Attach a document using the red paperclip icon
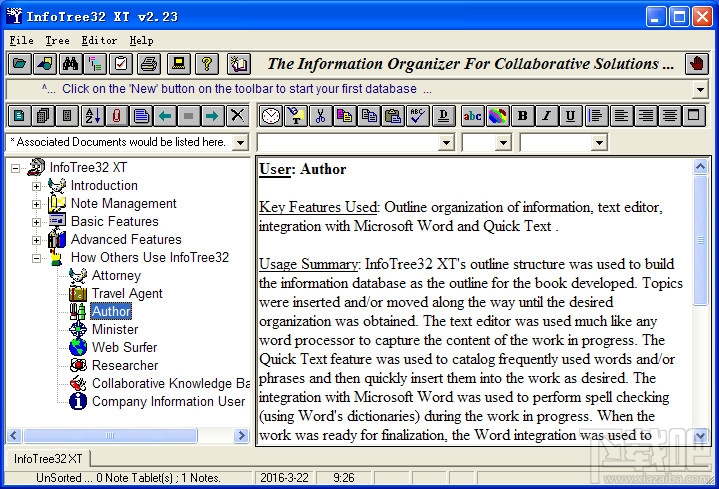 (x=116, y=116)
